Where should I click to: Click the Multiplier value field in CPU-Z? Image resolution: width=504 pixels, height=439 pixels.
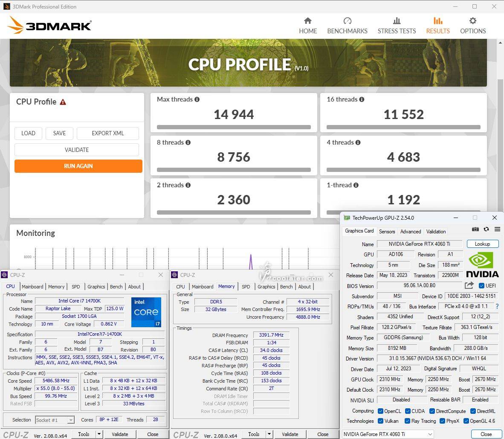tap(56, 389)
